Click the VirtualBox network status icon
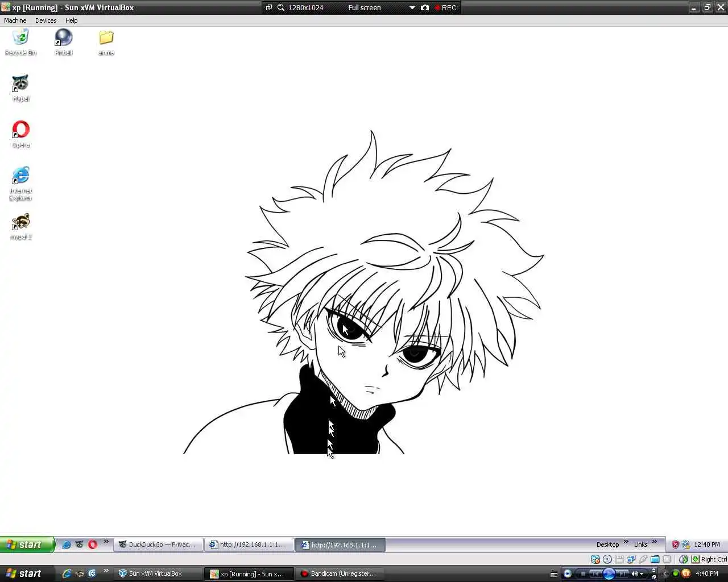This screenshot has height=582, width=728. 631,559
